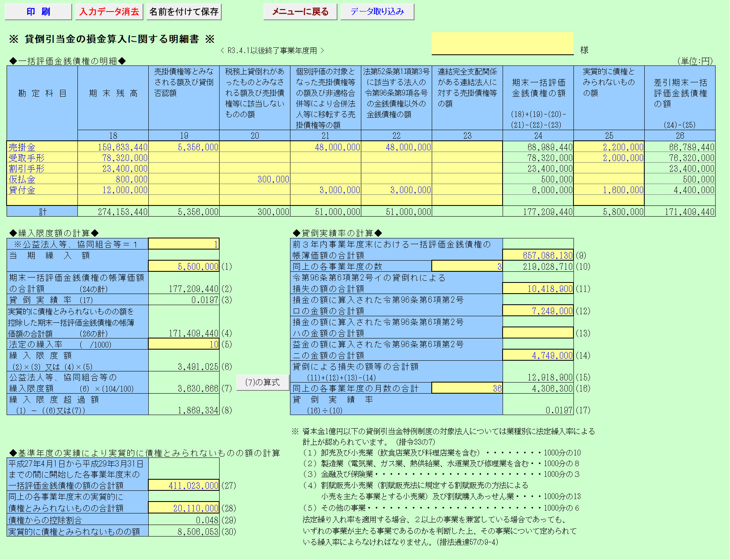Select the yellow customer name field before 様

click(x=502, y=44)
